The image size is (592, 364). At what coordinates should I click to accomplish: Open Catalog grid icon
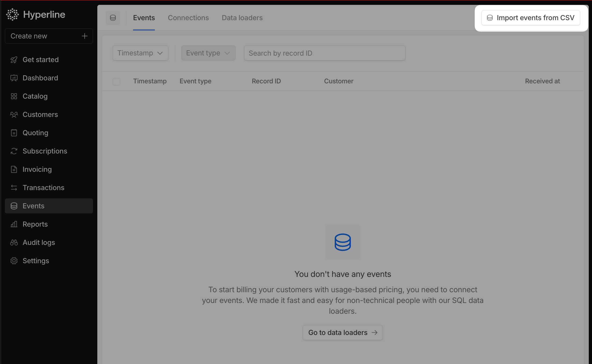pos(14,96)
